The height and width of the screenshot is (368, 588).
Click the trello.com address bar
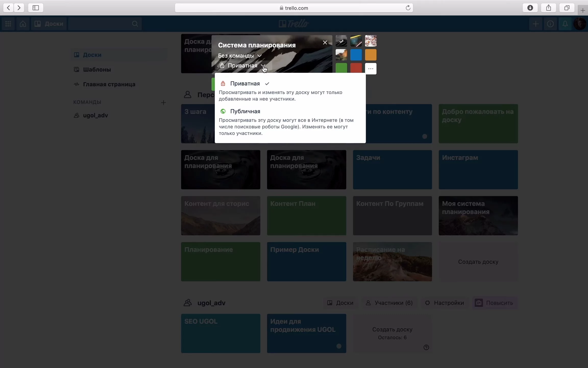(294, 8)
